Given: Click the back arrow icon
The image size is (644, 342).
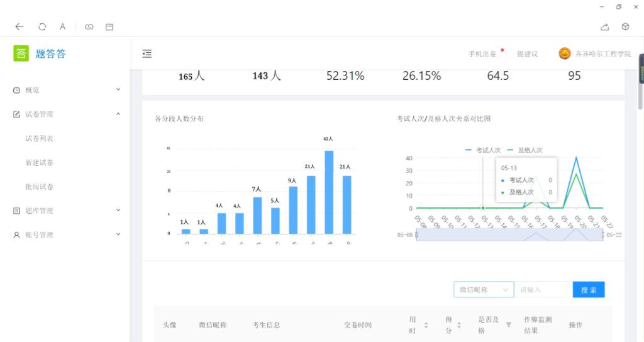Looking at the screenshot, I should coord(19,26).
